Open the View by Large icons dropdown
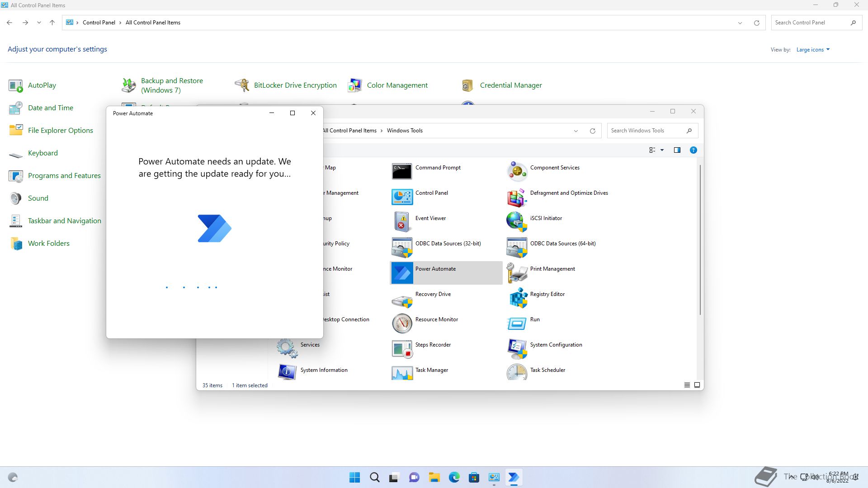Image resolution: width=868 pixels, height=488 pixels. (x=813, y=50)
